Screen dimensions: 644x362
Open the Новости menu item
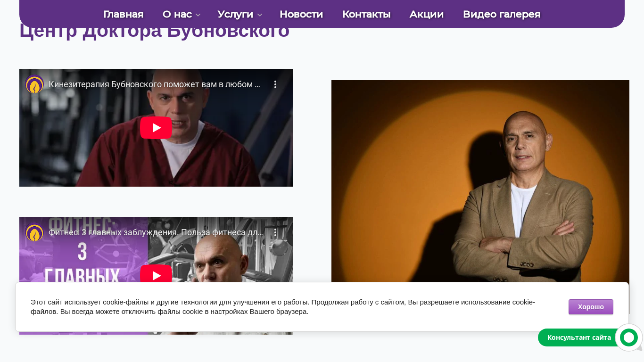[x=301, y=14]
